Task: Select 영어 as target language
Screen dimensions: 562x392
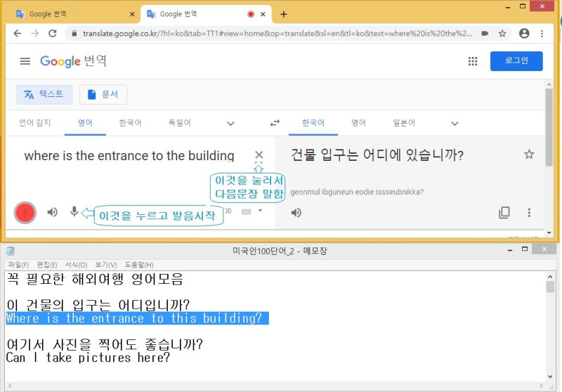Action: point(358,123)
